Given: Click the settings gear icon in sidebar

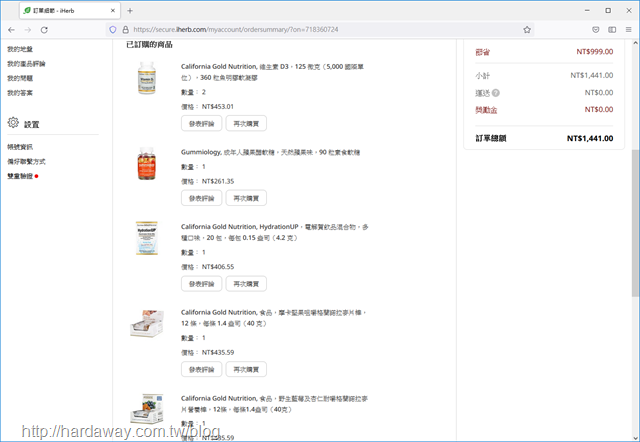Looking at the screenshot, I should (x=13, y=122).
